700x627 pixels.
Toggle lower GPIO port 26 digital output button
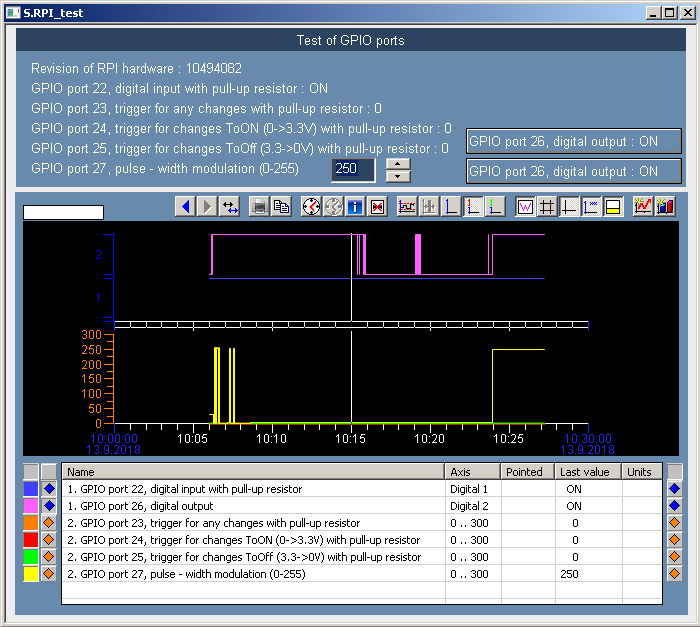[574, 171]
